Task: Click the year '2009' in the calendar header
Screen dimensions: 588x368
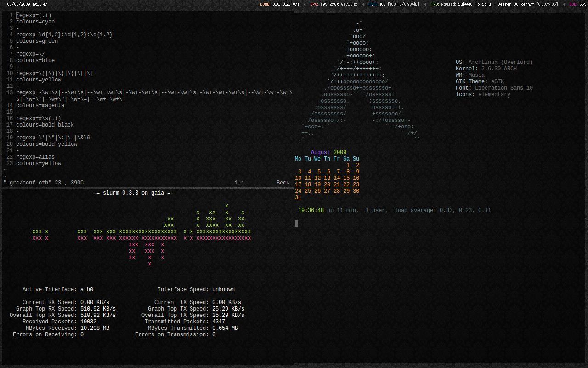Action: pos(340,152)
